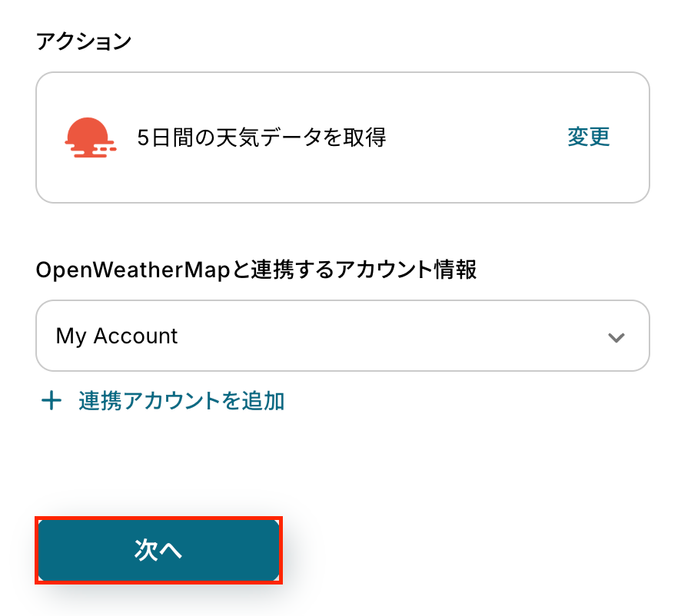681x616 pixels.
Task: Click the action card's empty area beside 変更
Action: coord(477,138)
